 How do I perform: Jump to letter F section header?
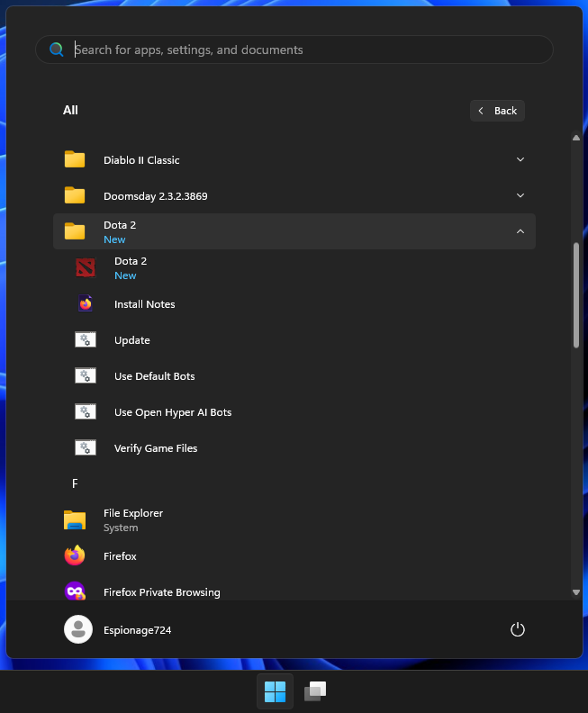click(x=76, y=483)
